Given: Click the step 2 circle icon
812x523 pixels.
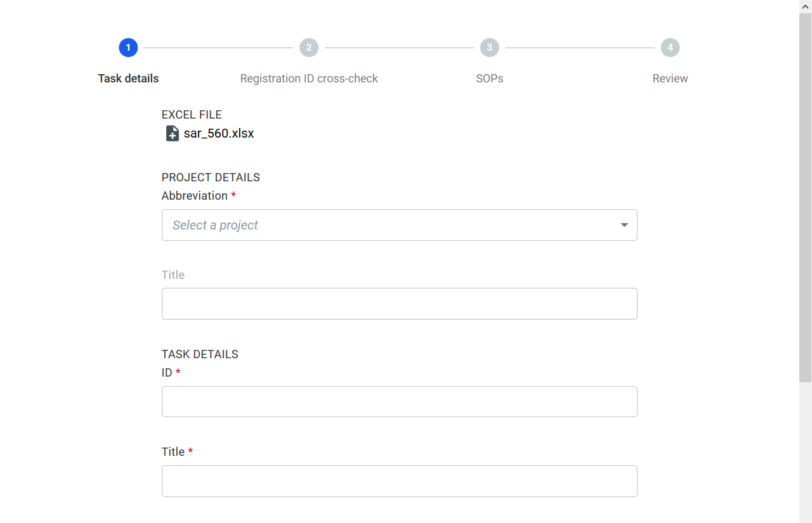Looking at the screenshot, I should [x=309, y=48].
